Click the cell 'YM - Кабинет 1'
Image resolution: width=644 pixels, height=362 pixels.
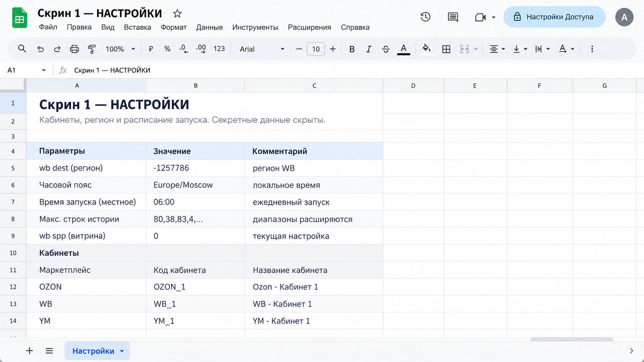[314, 321]
